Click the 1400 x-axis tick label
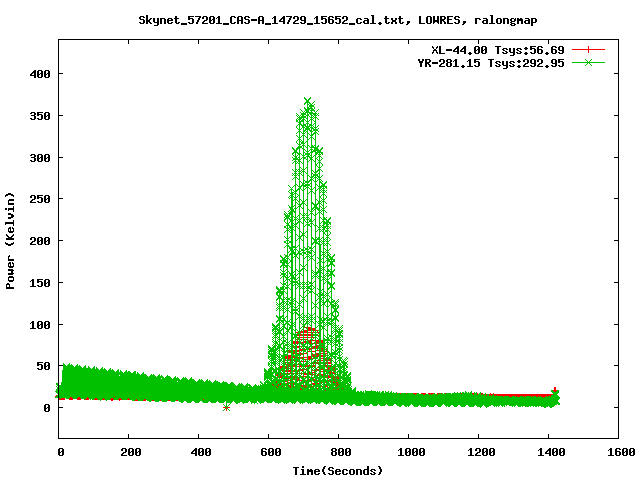The width and height of the screenshot is (640, 480). coord(551,452)
